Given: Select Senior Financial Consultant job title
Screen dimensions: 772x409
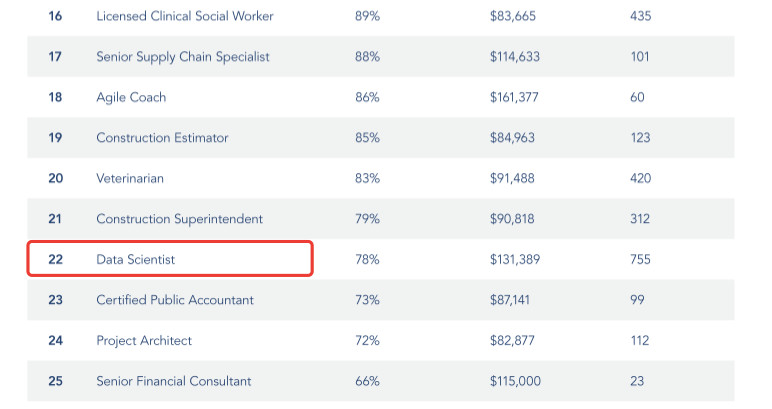Looking at the screenshot, I should tap(174, 381).
